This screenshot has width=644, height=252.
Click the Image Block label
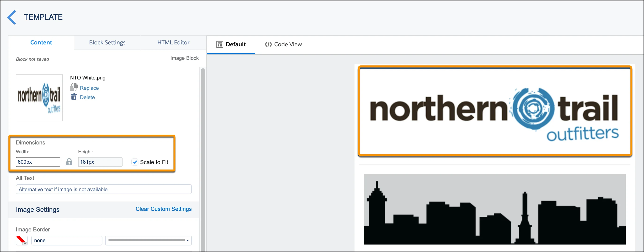click(x=185, y=58)
